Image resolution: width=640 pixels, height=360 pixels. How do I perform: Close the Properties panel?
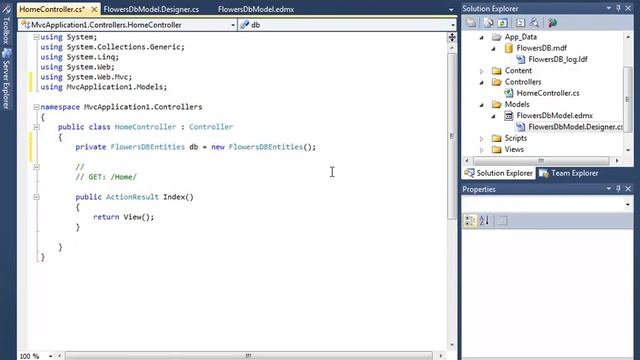(628, 189)
